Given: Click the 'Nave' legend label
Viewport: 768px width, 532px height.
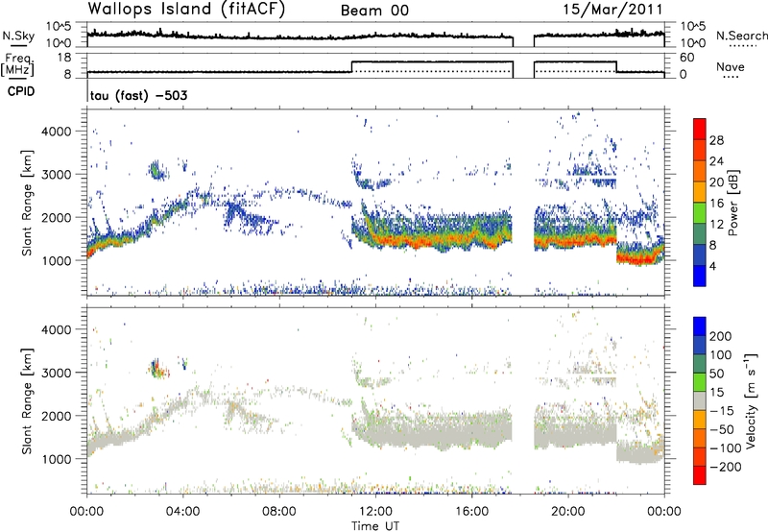Looking at the screenshot, I should (731, 66).
